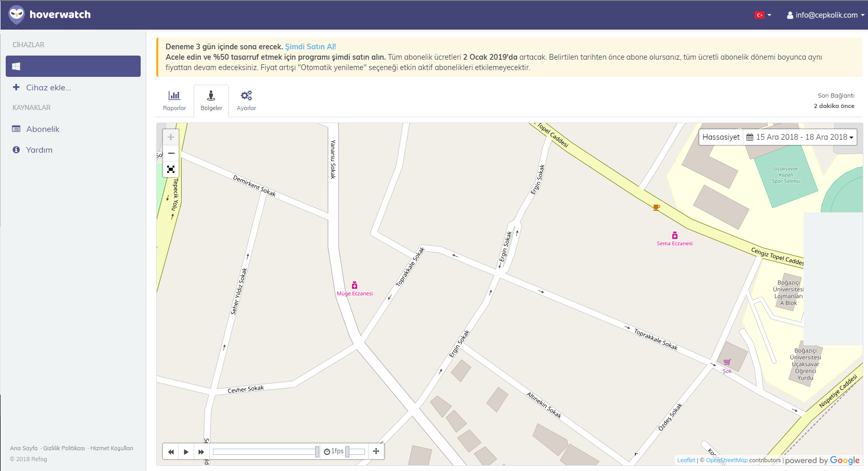Open the 15 Ara 2018 date range picker
868x471 pixels.
(800, 137)
